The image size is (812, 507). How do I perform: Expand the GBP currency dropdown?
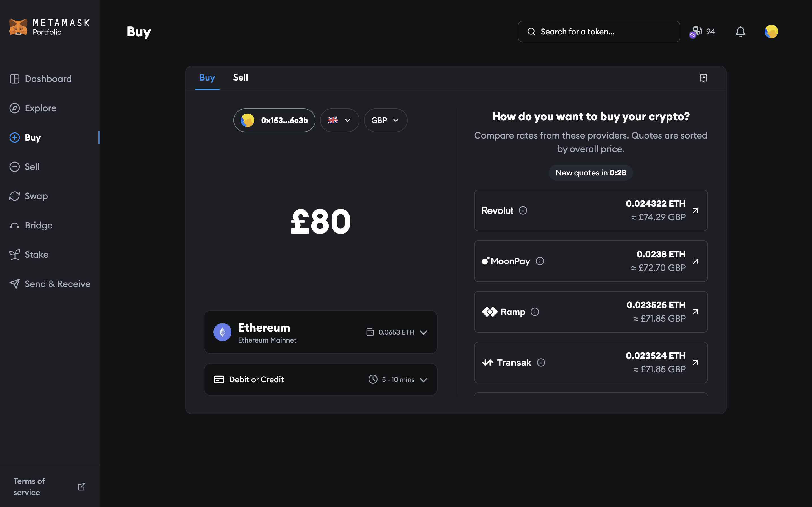point(383,120)
